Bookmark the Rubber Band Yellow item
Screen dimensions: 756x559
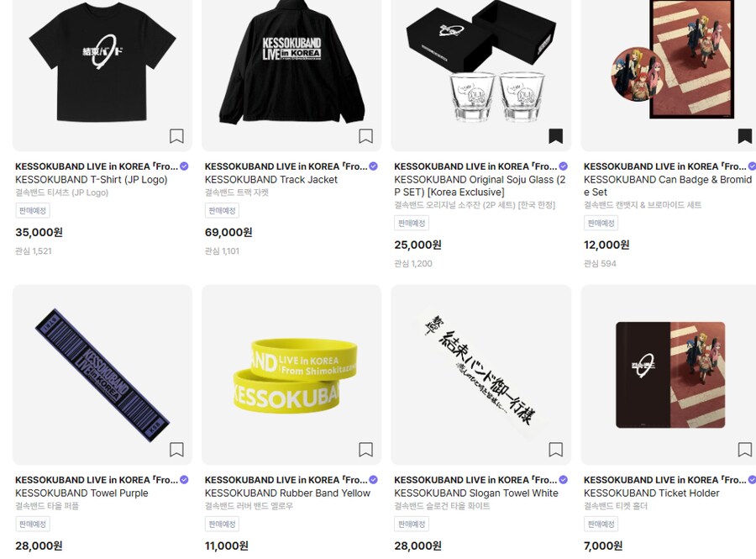point(366,450)
